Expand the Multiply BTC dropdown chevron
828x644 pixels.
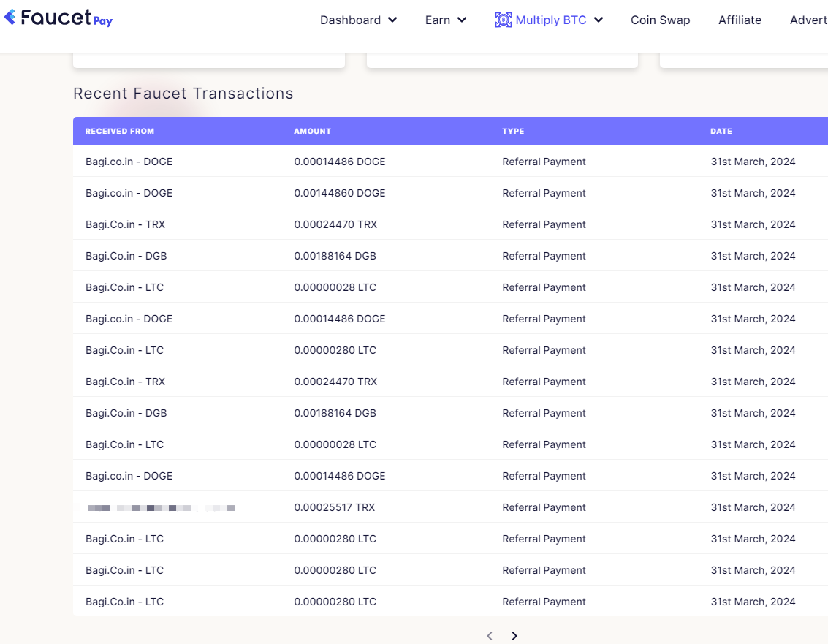599,20
